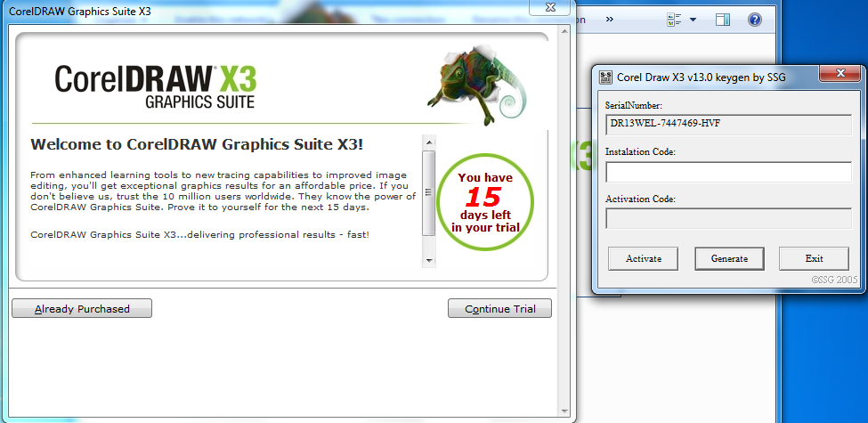Click Exit in the keygen window
Viewport: 868px width, 423px height.
(x=814, y=258)
